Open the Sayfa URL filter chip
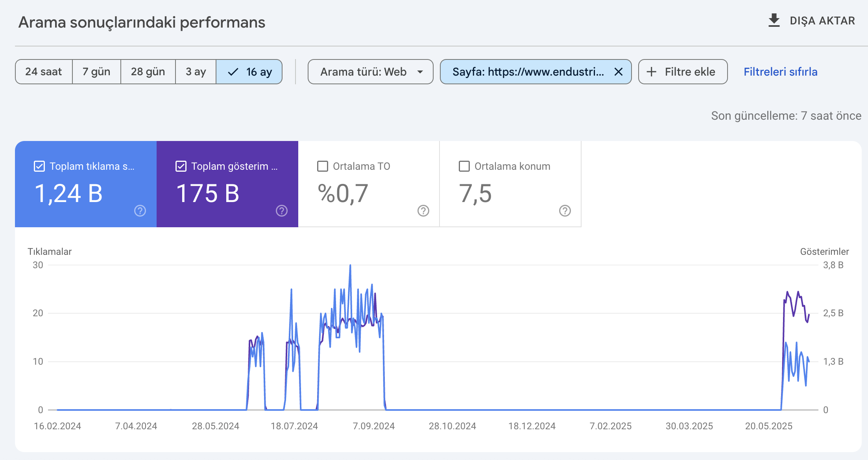 tap(528, 72)
